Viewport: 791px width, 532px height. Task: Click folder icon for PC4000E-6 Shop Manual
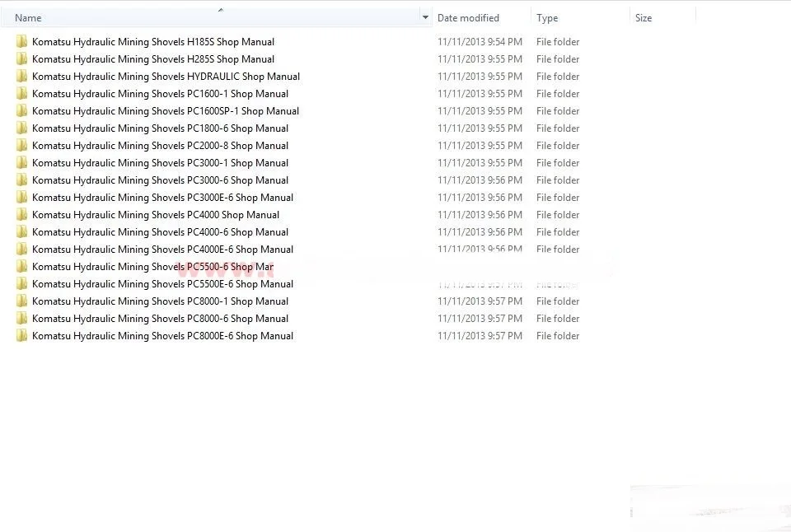(x=21, y=249)
